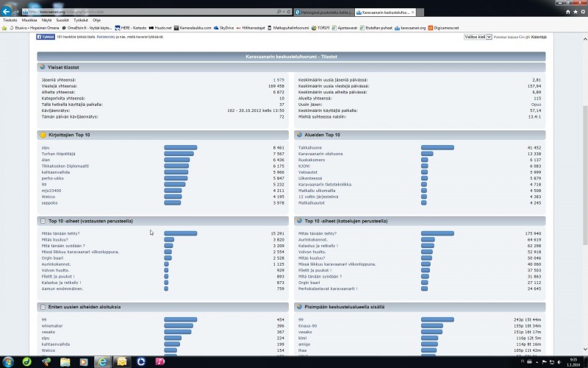Viewport: 588px width, 368px height.
Task: Click the Facebook Tykkää like button
Action: [x=46, y=36]
